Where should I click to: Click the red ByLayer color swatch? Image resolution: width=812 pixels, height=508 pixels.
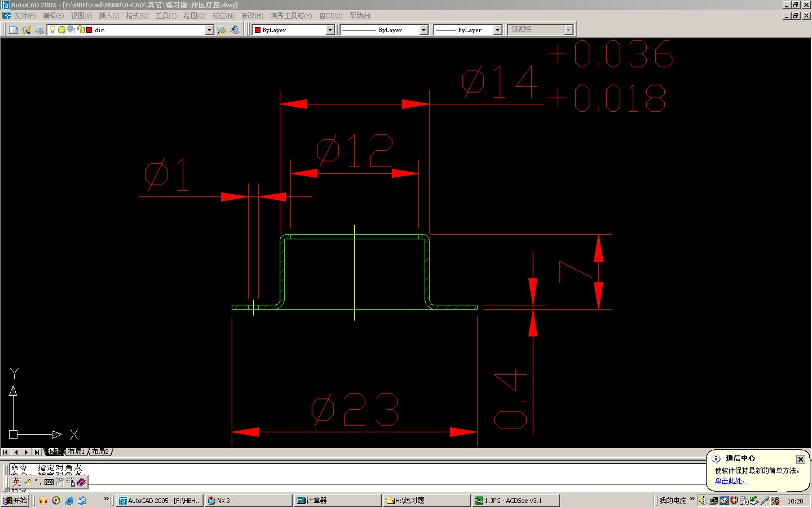pos(258,30)
